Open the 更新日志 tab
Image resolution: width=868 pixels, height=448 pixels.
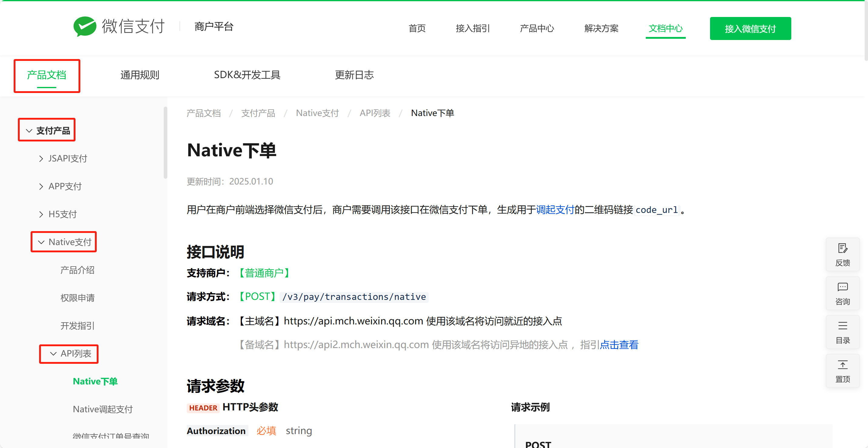(354, 75)
